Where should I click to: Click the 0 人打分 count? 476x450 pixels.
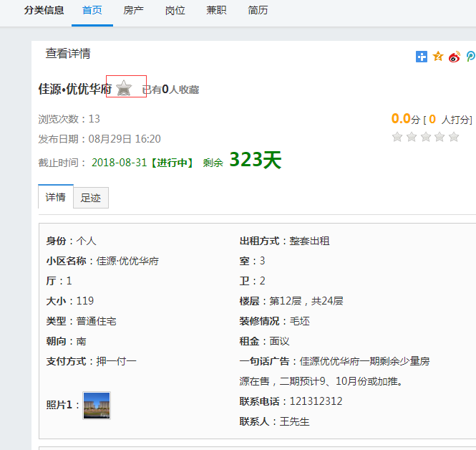(451, 120)
